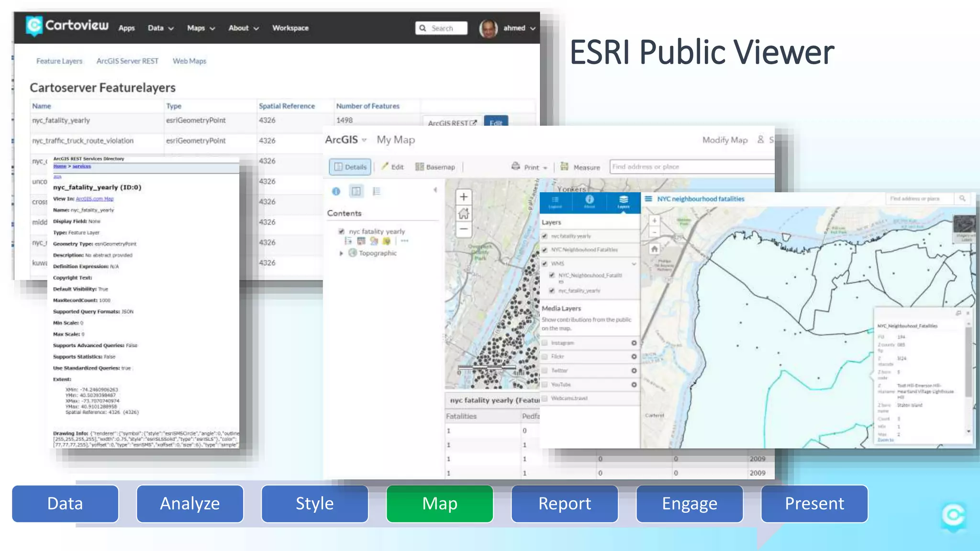Enable the Instagram media layer
The image size is (980, 551).
[x=545, y=343]
